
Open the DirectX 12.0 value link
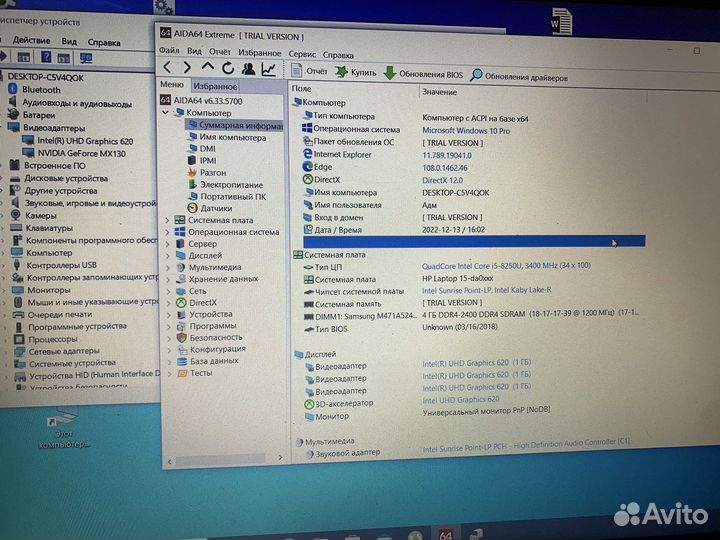[442, 180]
